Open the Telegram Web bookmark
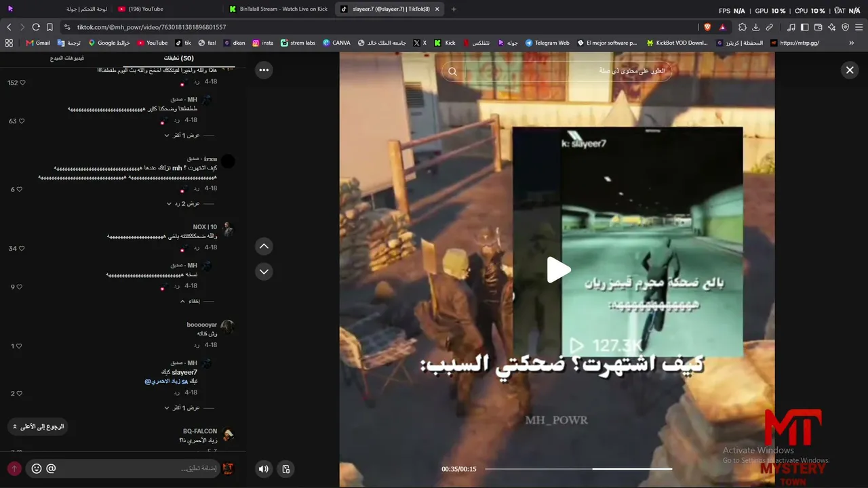868x488 pixels. coord(547,43)
